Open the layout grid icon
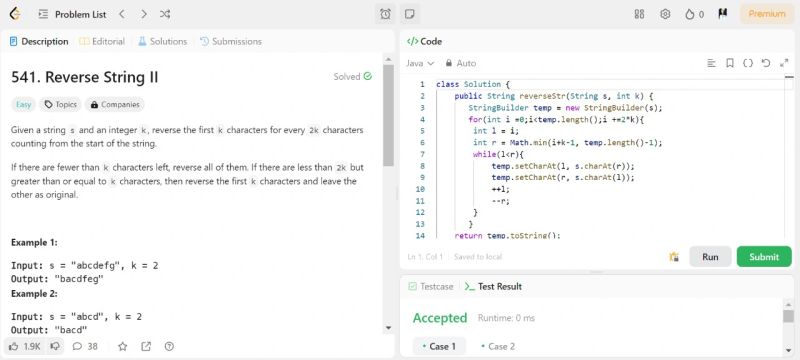This screenshot has width=800, height=360. click(x=639, y=14)
